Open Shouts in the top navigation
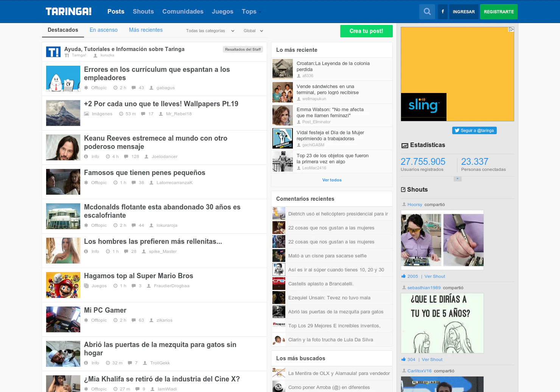 143,12
